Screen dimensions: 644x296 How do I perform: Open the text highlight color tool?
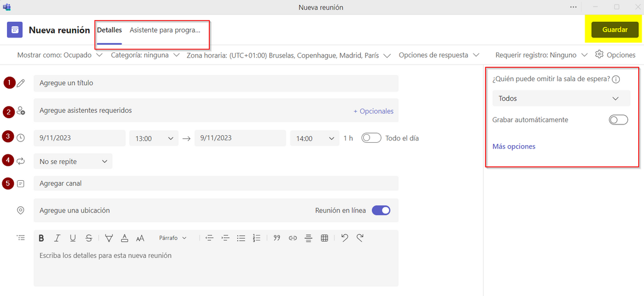point(109,238)
